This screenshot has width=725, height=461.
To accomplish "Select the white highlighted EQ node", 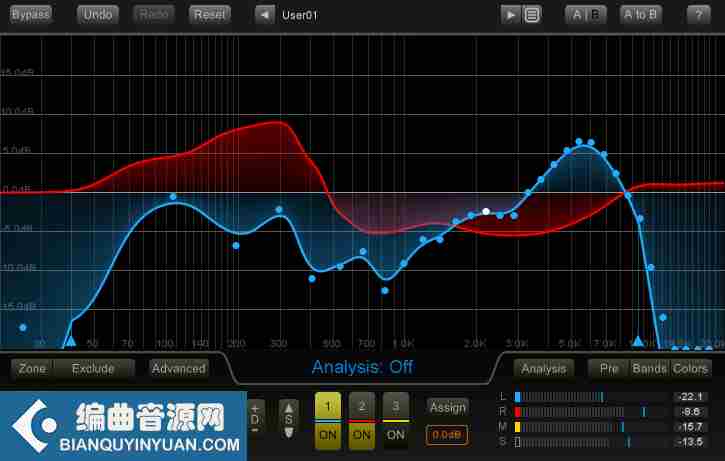I will point(486,211).
